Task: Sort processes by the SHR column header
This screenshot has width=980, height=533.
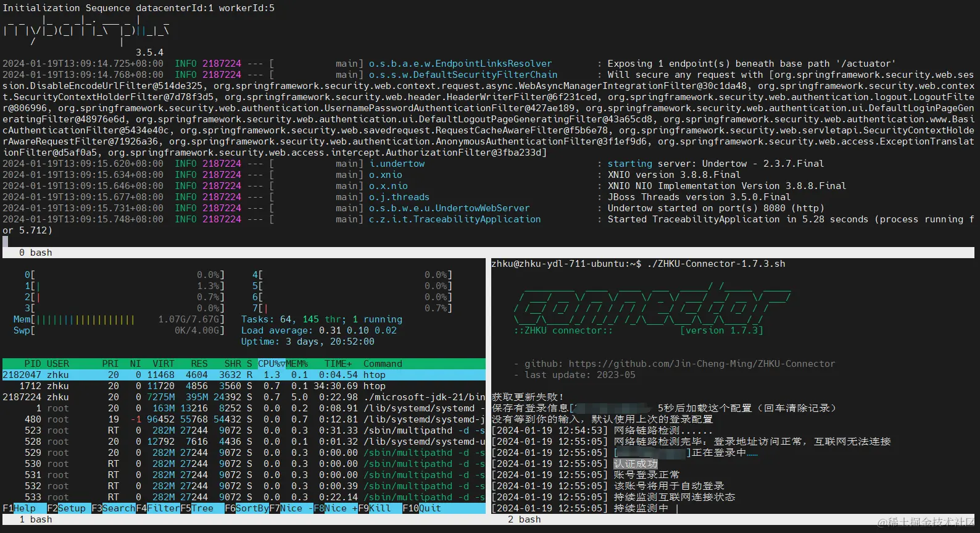Action: (x=233, y=364)
